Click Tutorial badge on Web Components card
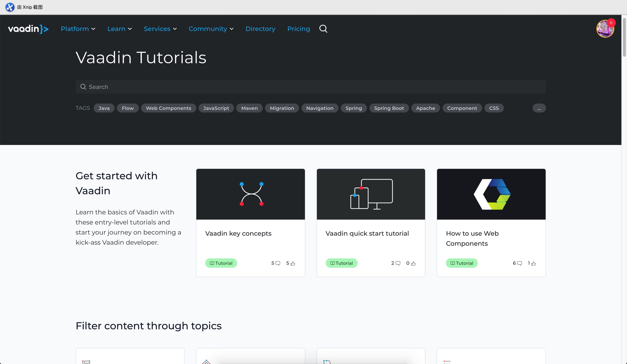The image size is (627, 364). [x=461, y=263]
